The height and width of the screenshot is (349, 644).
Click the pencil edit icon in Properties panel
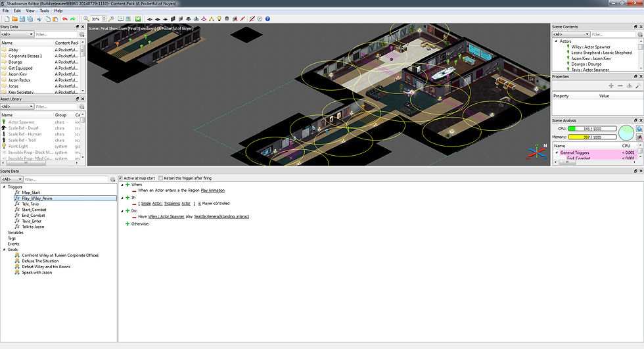[x=638, y=85]
